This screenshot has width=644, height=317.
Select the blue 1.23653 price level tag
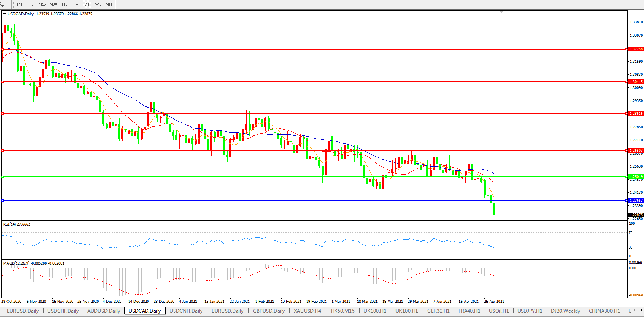pyautogui.click(x=636, y=201)
